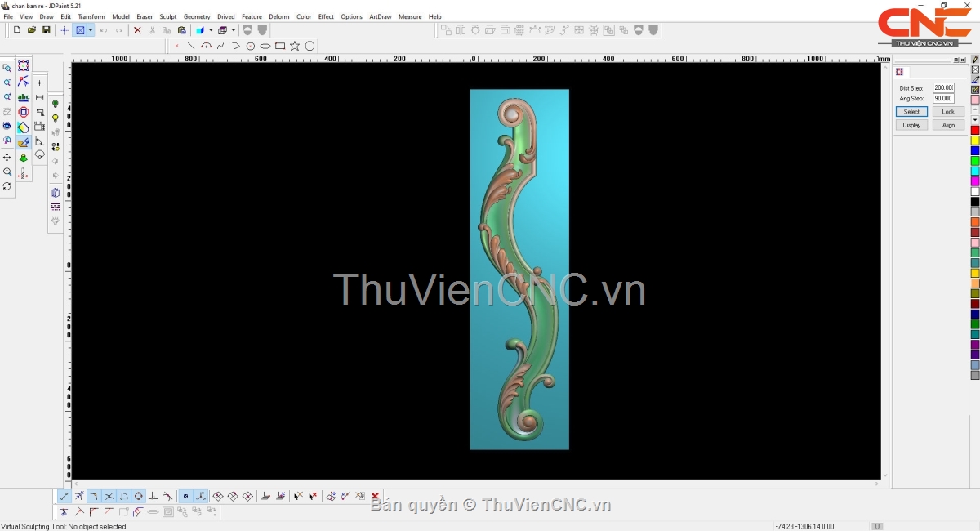Open the Sculpt menu
980x531 pixels.
(167, 16)
